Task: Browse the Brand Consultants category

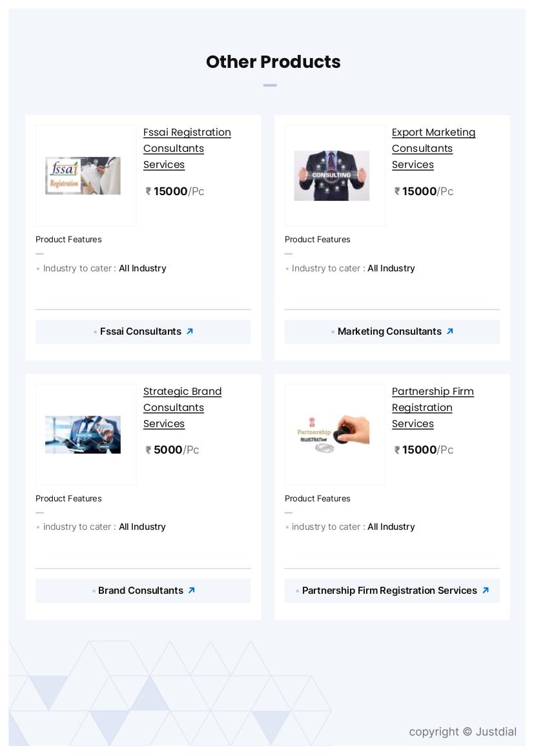Action: point(141,591)
